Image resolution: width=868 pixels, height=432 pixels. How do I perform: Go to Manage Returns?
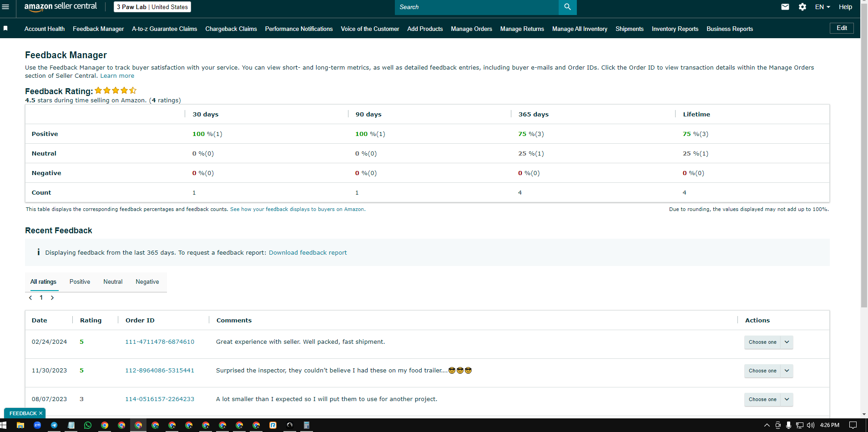point(522,29)
